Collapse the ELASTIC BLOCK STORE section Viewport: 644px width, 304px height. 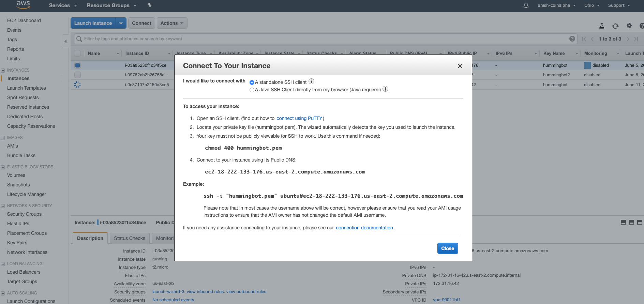point(3,167)
